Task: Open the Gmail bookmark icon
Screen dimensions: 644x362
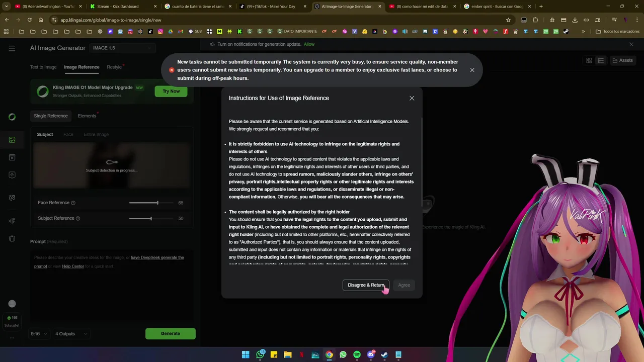Action: coord(181,31)
